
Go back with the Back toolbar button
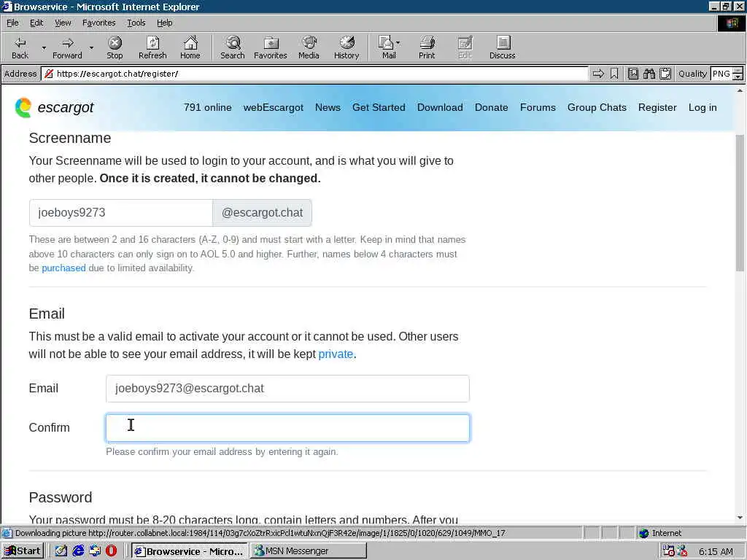[x=20, y=47]
